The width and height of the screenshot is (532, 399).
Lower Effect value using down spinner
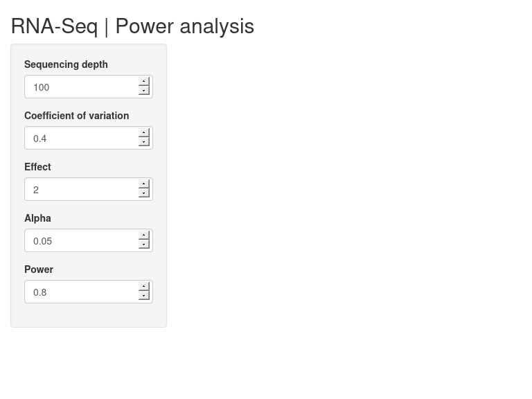pyautogui.click(x=144, y=193)
